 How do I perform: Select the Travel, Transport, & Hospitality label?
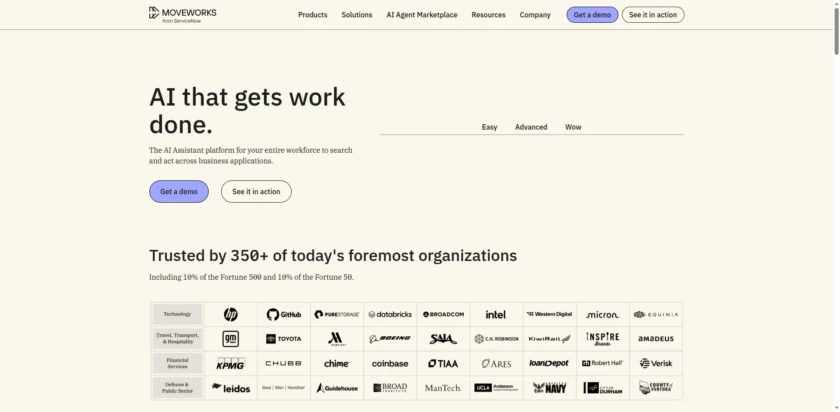click(177, 339)
